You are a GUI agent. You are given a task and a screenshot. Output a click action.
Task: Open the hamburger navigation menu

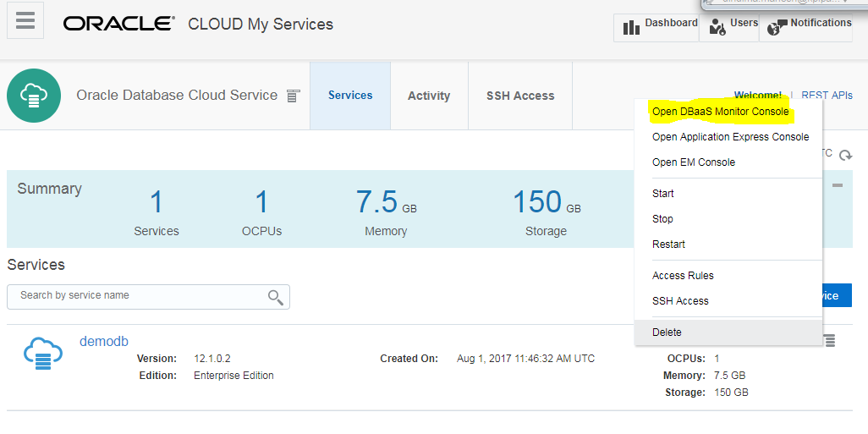(x=25, y=20)
